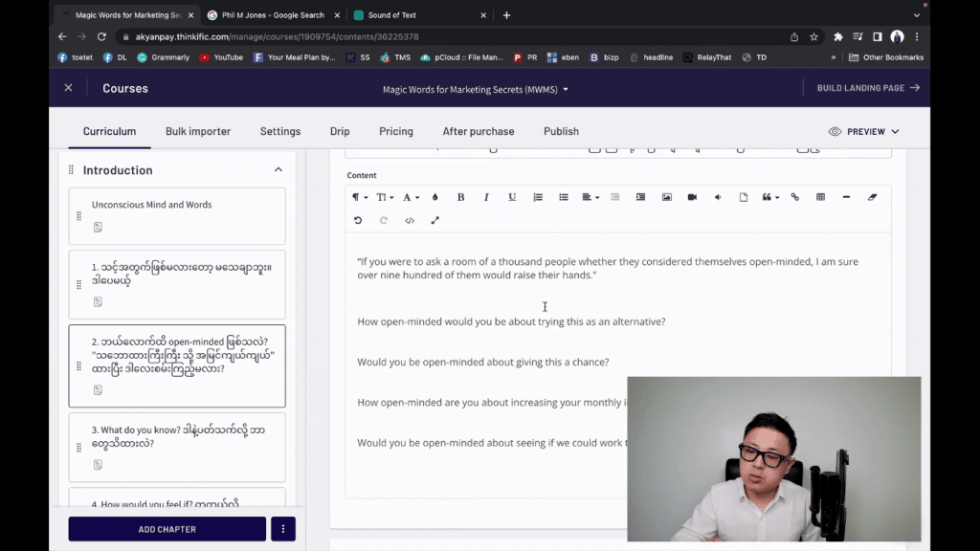Insert an image into the content
The height and width of the screenshot is (551, 980).
[x=667, y=197]
